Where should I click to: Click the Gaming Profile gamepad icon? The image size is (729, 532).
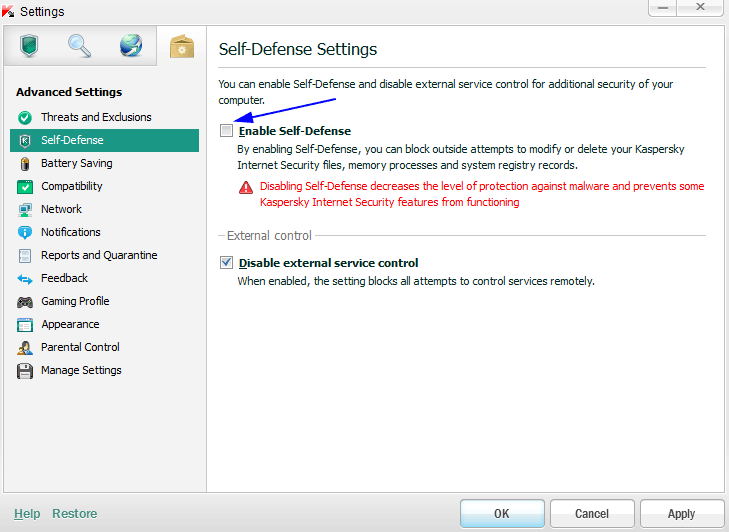25,302
